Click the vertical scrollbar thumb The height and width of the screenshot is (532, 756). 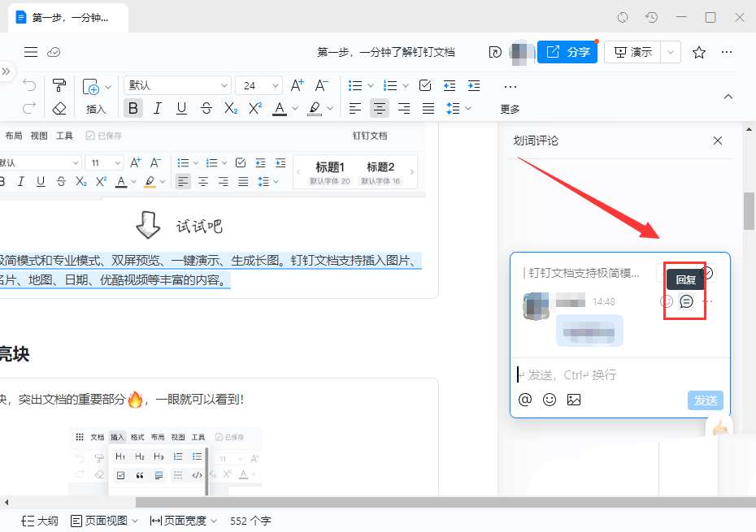pyautogui.click(x=749, y=211)
